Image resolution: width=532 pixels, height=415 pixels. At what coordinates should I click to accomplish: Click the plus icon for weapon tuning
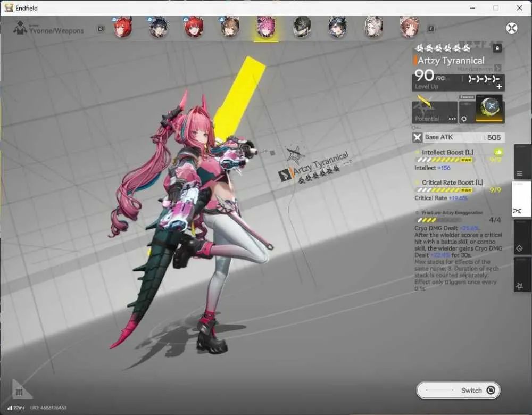[499, 87]
